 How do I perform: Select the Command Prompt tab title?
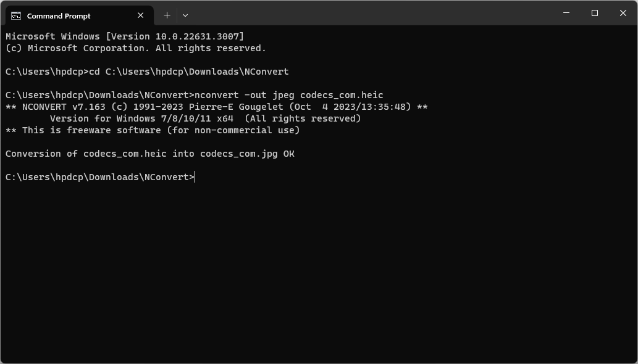coord(59,16)
